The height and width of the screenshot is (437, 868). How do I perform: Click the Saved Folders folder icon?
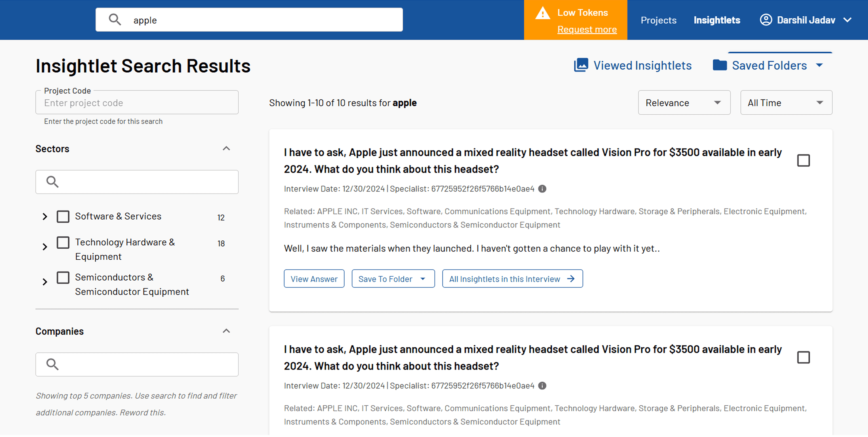pyautogui.click(x=720, y=65)
